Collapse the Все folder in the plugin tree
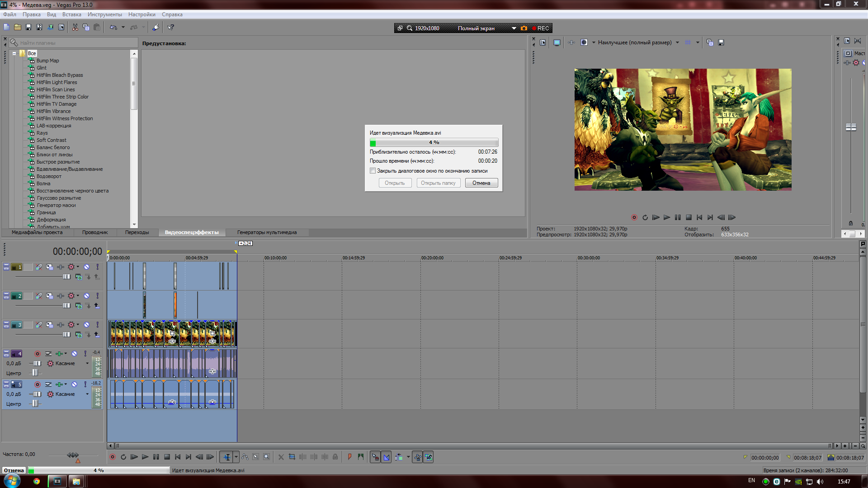 click(14, 53)
